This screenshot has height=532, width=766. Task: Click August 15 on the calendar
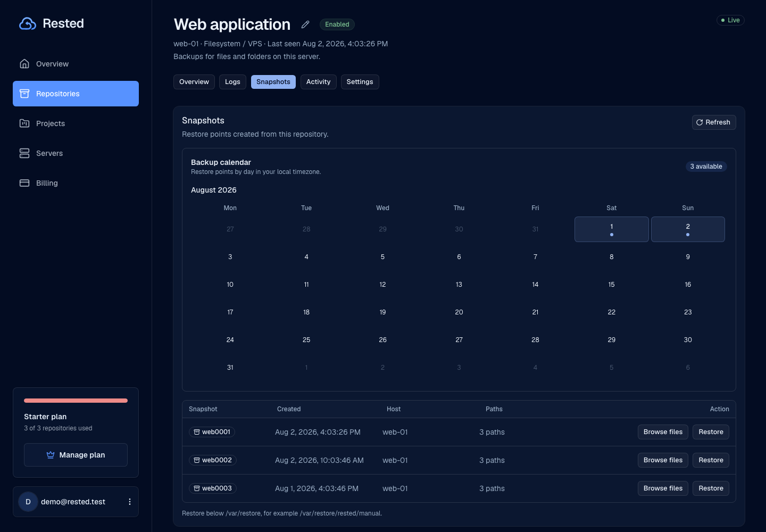tap(612, 285)
